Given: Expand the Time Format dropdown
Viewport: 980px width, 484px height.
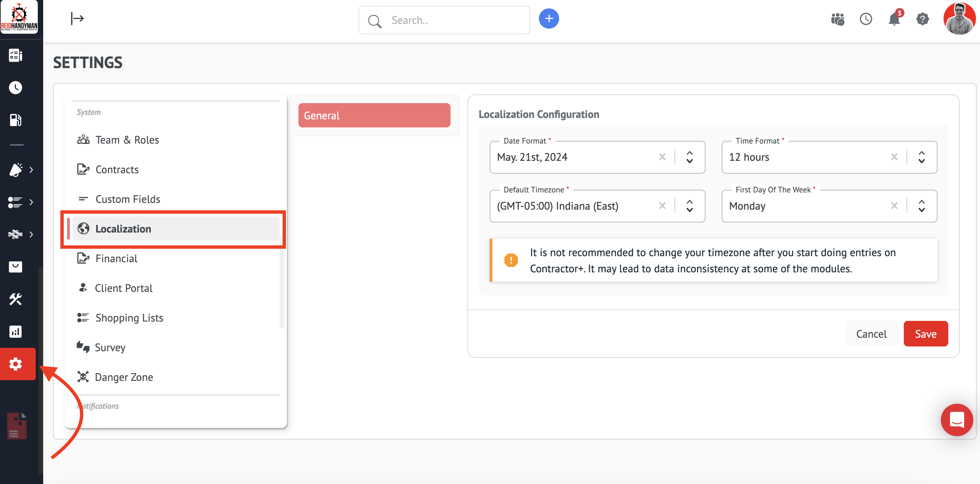Looking at the screenshot, I should tap(921, 157).
